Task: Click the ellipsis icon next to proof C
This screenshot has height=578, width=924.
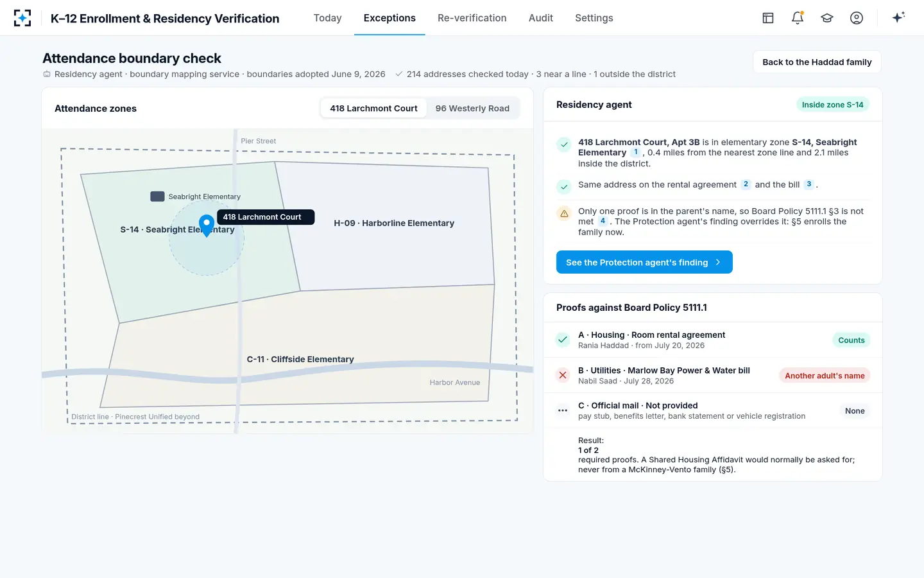Action: pos(563,410)
